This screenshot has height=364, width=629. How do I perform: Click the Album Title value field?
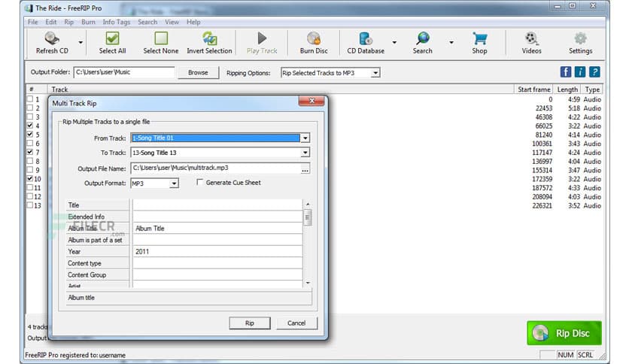pyautogui.click(x=218, y=228)
